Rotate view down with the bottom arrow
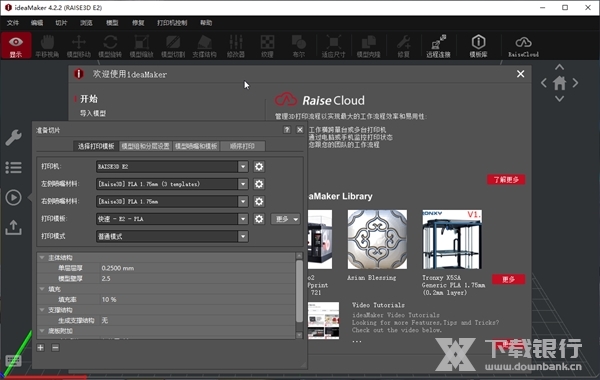This screenshot has height=380, width=600. point(559,99)
